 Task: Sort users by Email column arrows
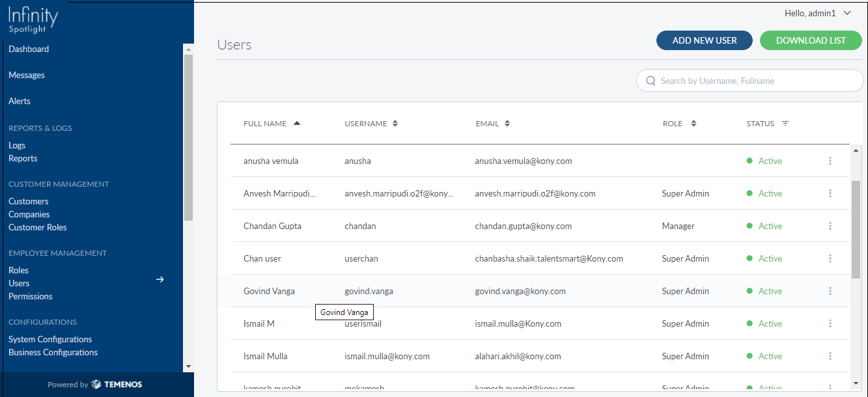tap(507, 124)
